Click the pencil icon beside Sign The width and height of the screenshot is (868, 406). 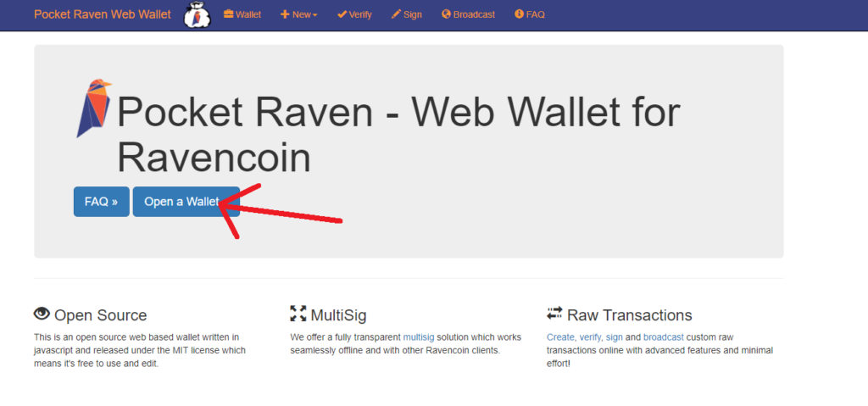[396, 14]
